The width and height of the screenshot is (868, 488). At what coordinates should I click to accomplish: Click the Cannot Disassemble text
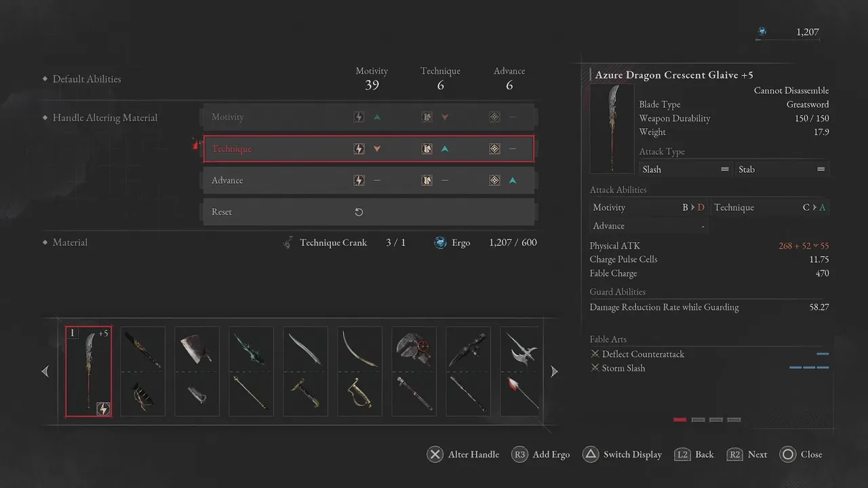[x=791, y=91]
